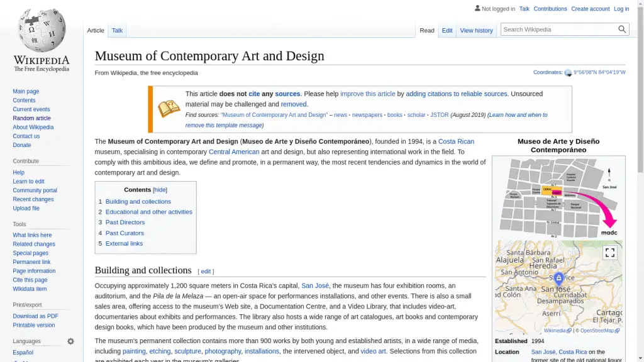Open the Edit tab
This screenshot has height=362, width=644.
pos(447,30)
